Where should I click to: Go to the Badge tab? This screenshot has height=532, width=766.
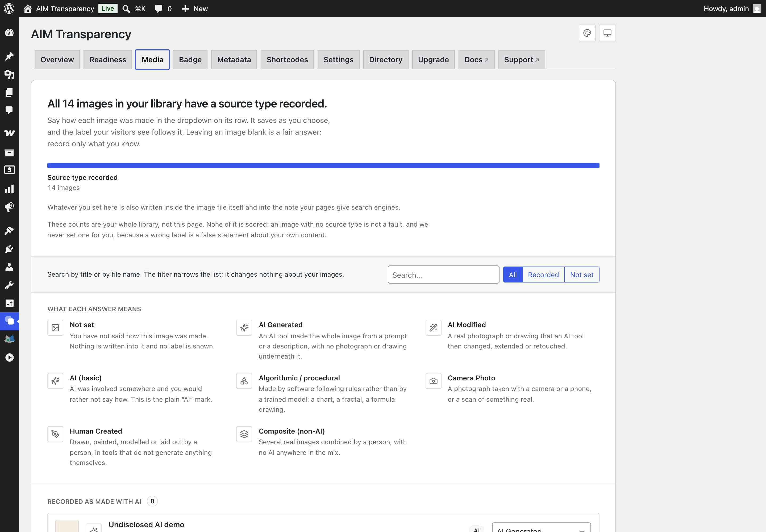[190, 60]
